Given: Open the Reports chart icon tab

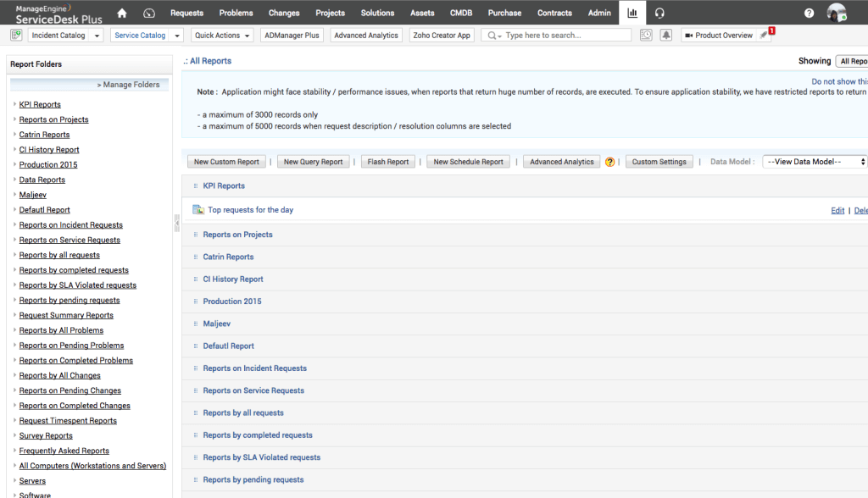Looking at the screenshot, I should coord(632,13).
